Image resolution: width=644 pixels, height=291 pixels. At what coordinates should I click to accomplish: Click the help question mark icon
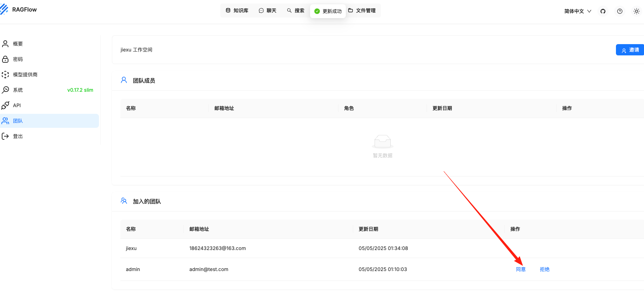click(619, 11)
